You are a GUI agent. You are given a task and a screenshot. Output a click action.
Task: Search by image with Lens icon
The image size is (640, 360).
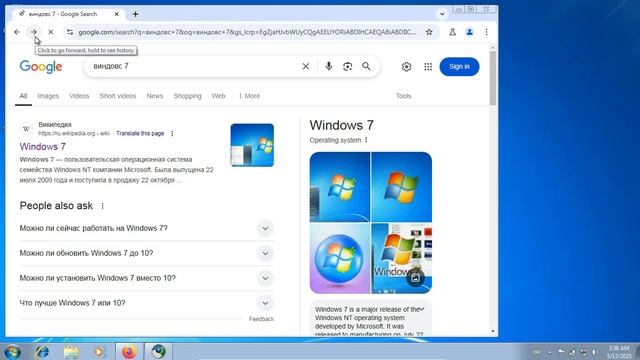[347, 66]
